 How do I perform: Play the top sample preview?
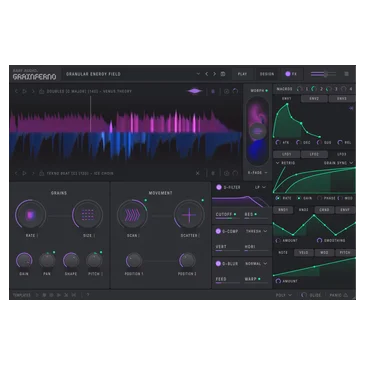point(24,91)
